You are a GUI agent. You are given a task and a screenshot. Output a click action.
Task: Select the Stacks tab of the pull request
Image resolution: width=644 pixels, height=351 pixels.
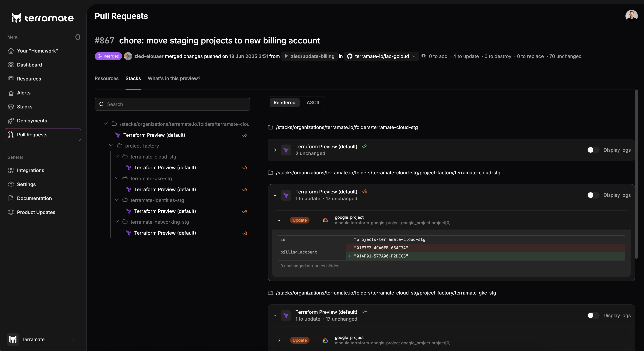click(x=133, y=78)
